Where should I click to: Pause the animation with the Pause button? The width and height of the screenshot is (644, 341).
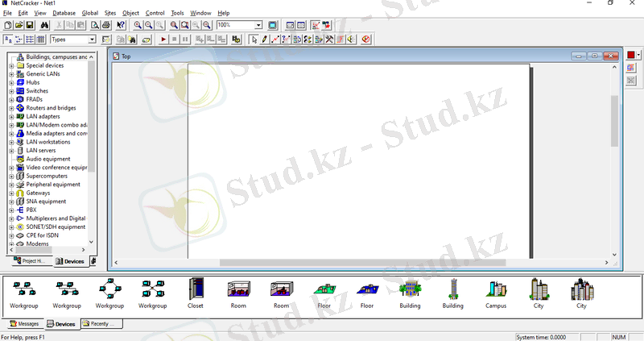click(x=185, y=40)
